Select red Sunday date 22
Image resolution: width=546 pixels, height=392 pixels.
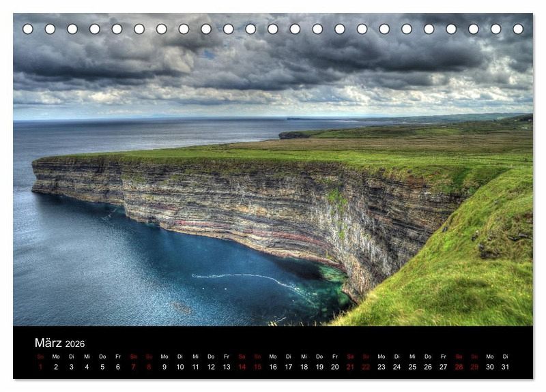point(366,367)
